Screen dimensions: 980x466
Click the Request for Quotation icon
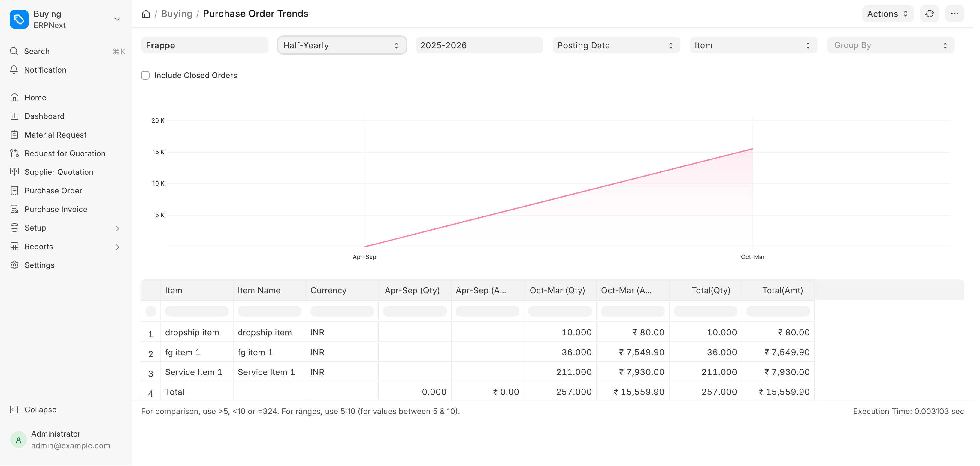pyautogui.click(x=14, y=153)
